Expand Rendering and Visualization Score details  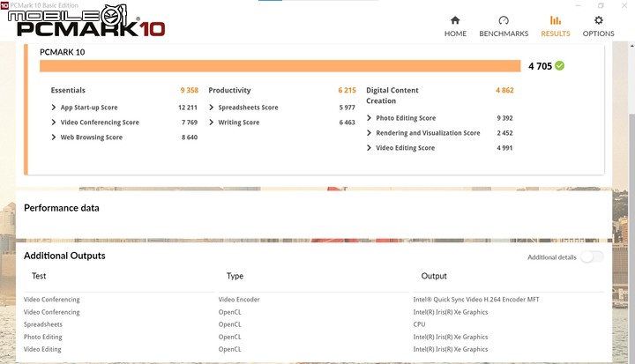click(x=369, y=133)
